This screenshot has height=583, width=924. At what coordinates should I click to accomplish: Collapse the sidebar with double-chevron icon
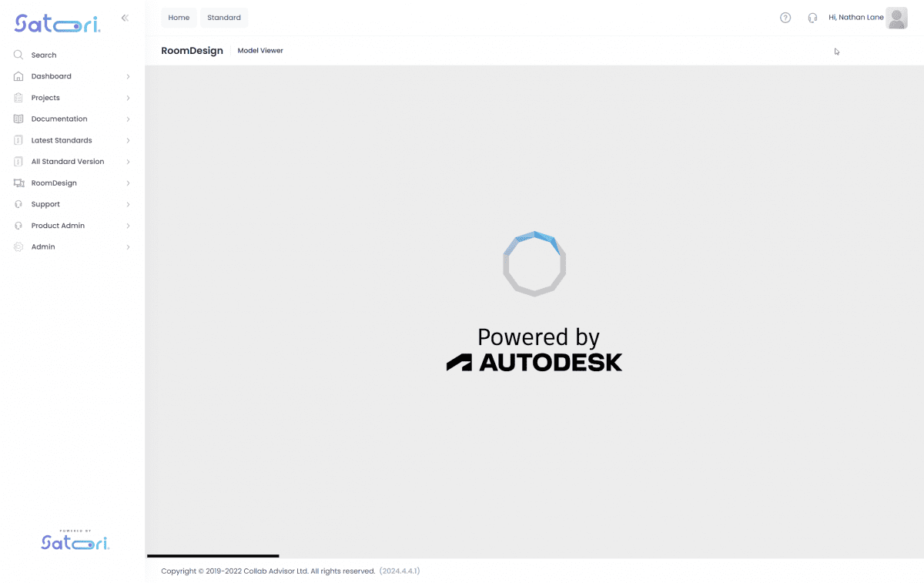point(125,18)
